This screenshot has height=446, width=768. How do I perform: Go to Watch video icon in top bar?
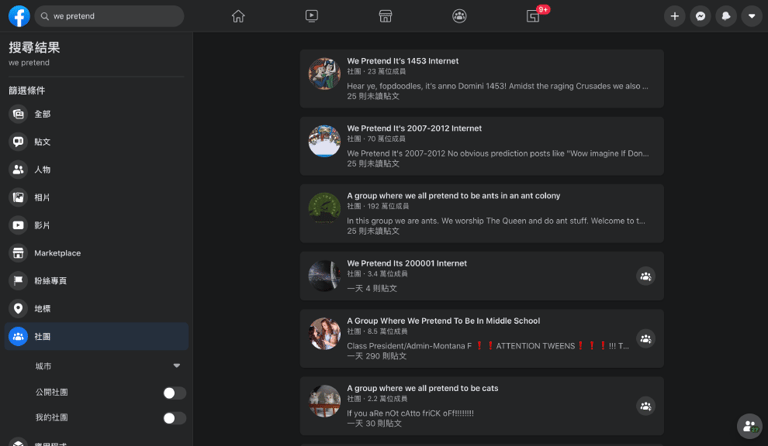pos(312,16)
